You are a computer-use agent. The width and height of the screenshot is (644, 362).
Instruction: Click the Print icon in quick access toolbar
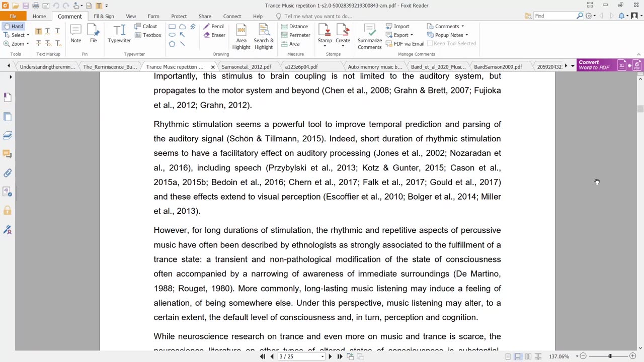coord(36,6)
